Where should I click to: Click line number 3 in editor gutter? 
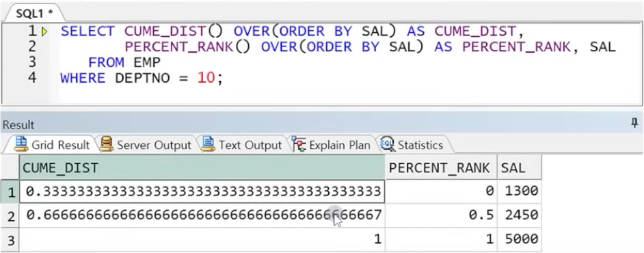click(32, 62)
